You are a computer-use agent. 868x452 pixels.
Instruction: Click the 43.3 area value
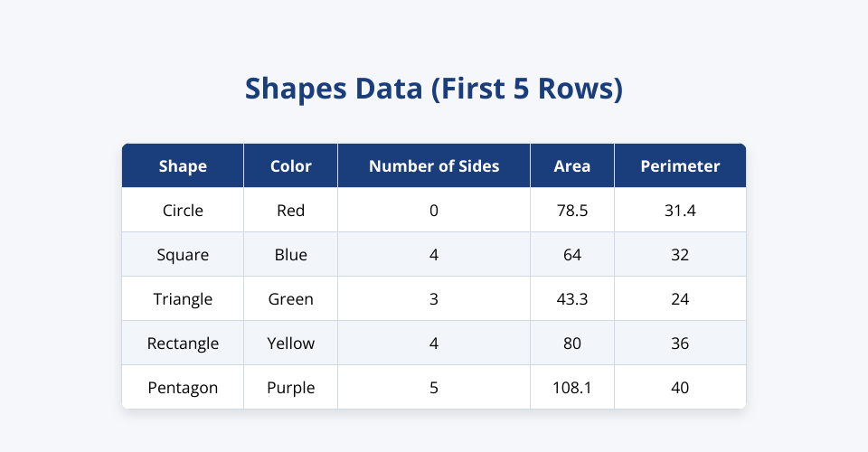(x=572, y=299)
